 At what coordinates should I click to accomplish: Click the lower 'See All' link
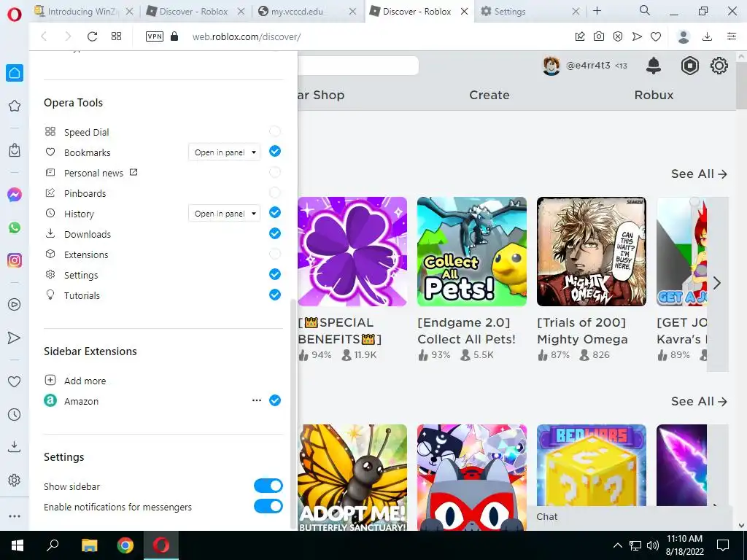tap(699, 402)
